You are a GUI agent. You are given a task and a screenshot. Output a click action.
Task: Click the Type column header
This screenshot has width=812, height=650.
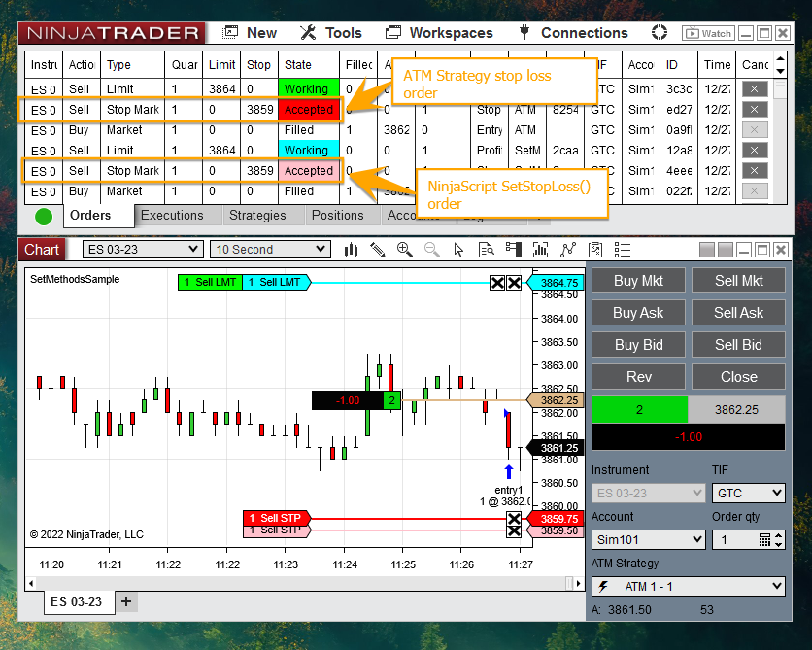tap(132, 65)
